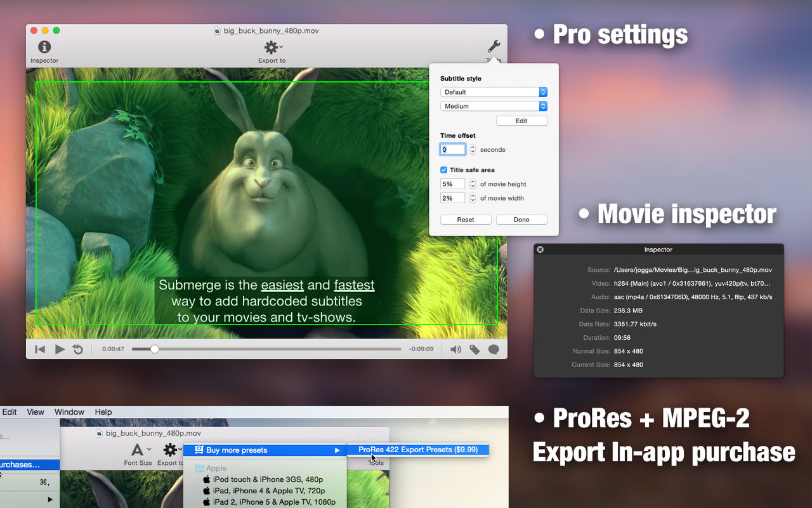Open the Default subtitle style dropdown
Viewport: 812px width, 508px height.
(x=494, y=92)
